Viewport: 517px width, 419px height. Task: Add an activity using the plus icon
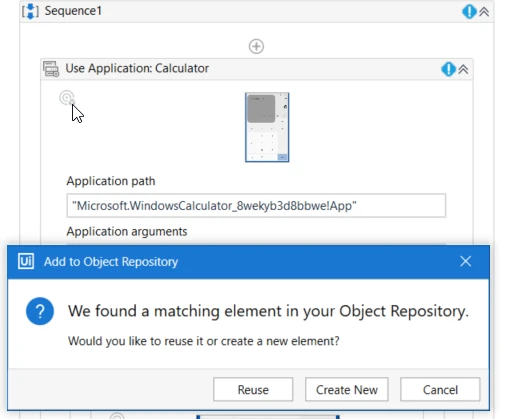256,46
